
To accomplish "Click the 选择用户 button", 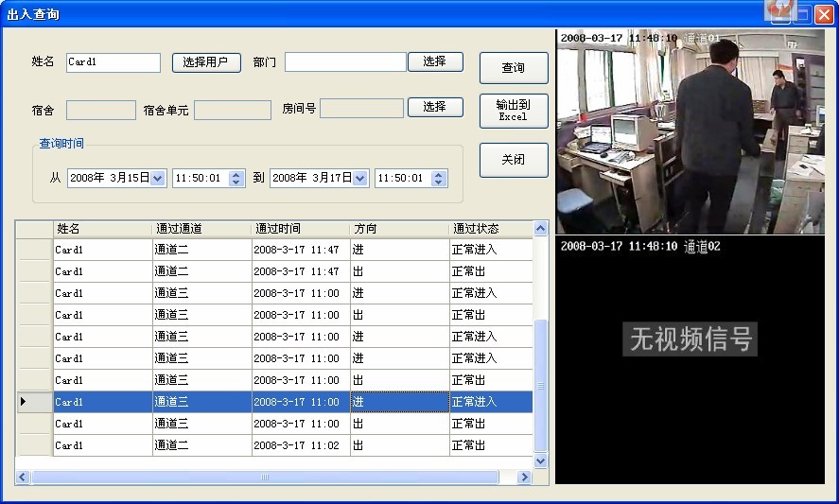I will 206,62.
